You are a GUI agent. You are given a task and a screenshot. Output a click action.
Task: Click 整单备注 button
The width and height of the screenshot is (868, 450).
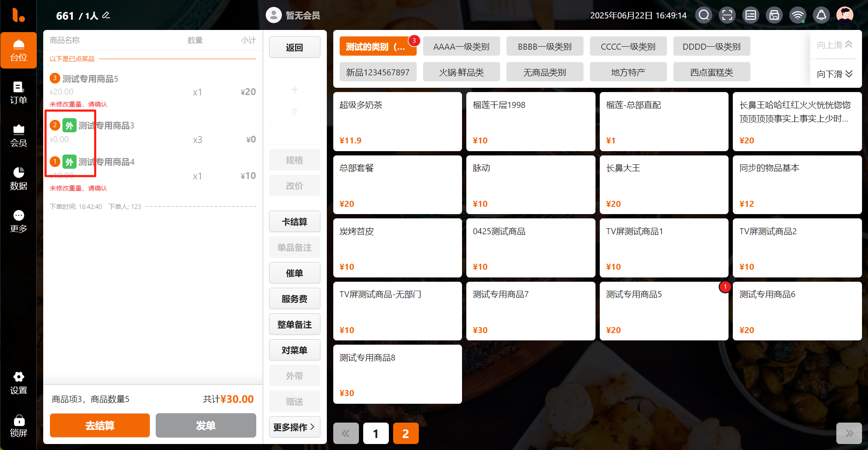294,324
